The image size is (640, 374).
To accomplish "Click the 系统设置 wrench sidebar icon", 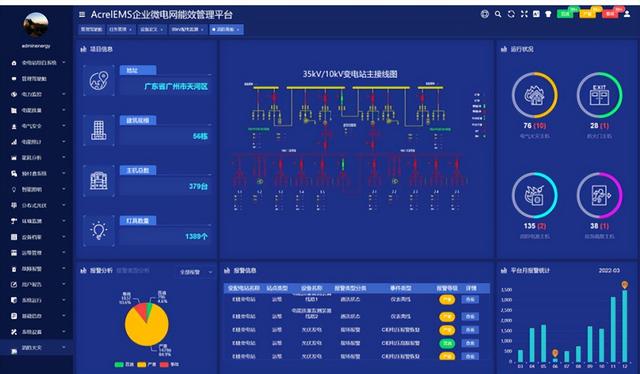I will click(14, 332).
